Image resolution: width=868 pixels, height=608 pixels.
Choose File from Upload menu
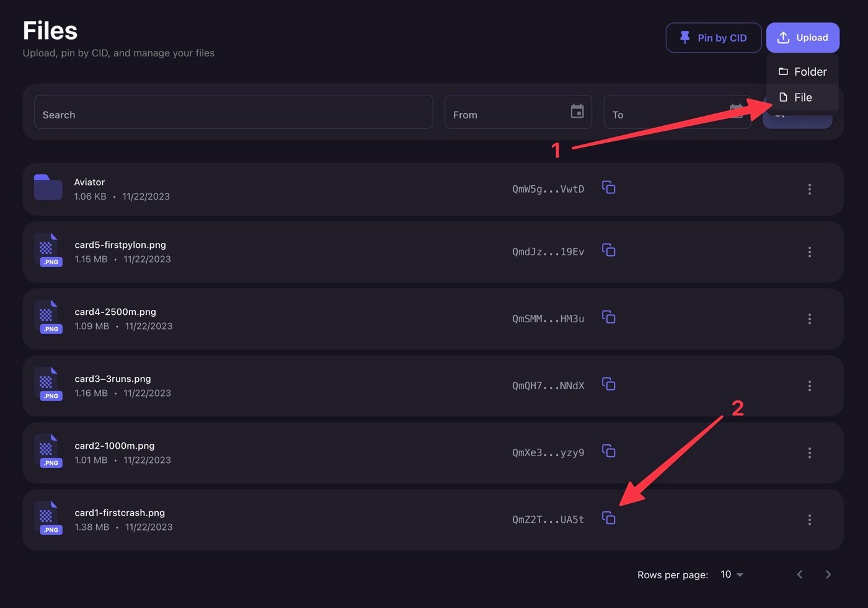click(802, 97)
